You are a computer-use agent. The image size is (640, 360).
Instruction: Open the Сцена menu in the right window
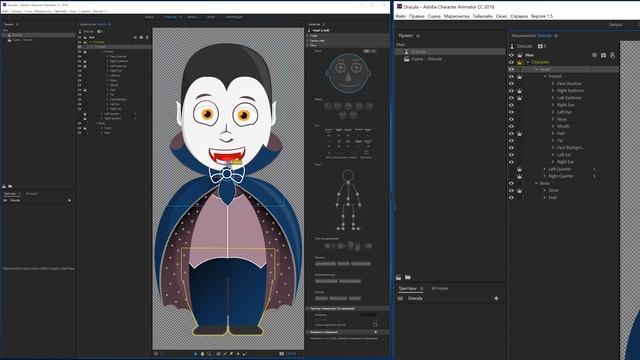[434, 16]
